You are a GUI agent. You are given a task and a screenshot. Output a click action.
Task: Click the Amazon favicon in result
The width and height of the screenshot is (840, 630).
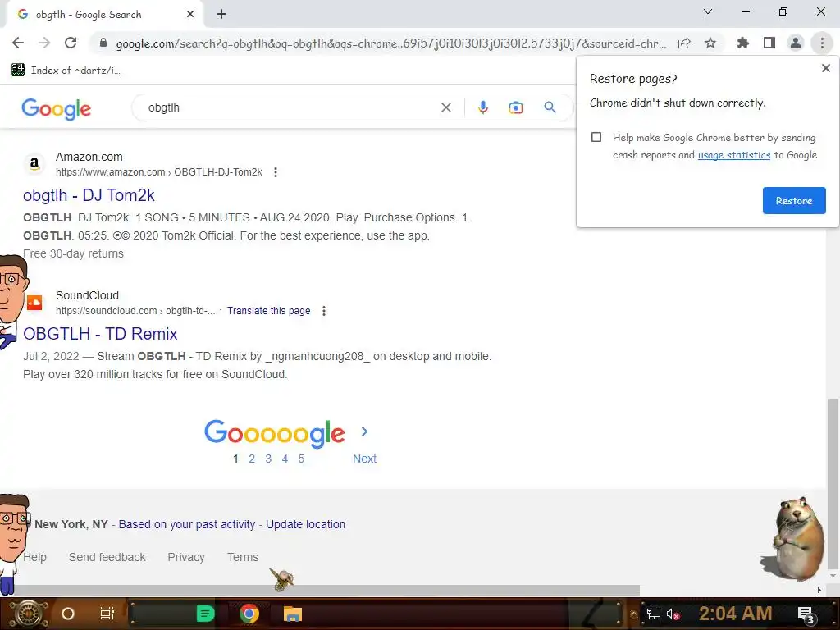[x=34, y=163]
